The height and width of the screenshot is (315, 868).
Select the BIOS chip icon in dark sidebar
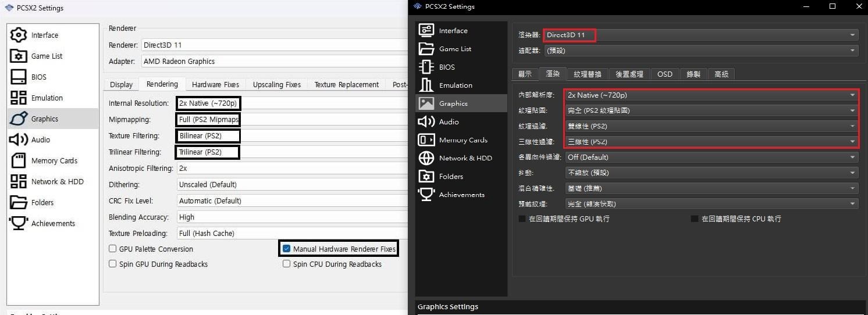pyautogui.click(x=426, y=67)
